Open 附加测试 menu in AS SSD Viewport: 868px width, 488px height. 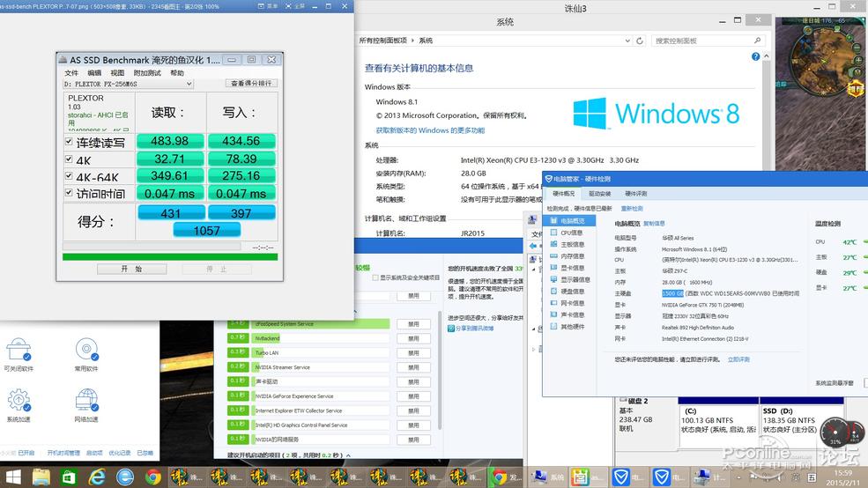click(147, 73)
